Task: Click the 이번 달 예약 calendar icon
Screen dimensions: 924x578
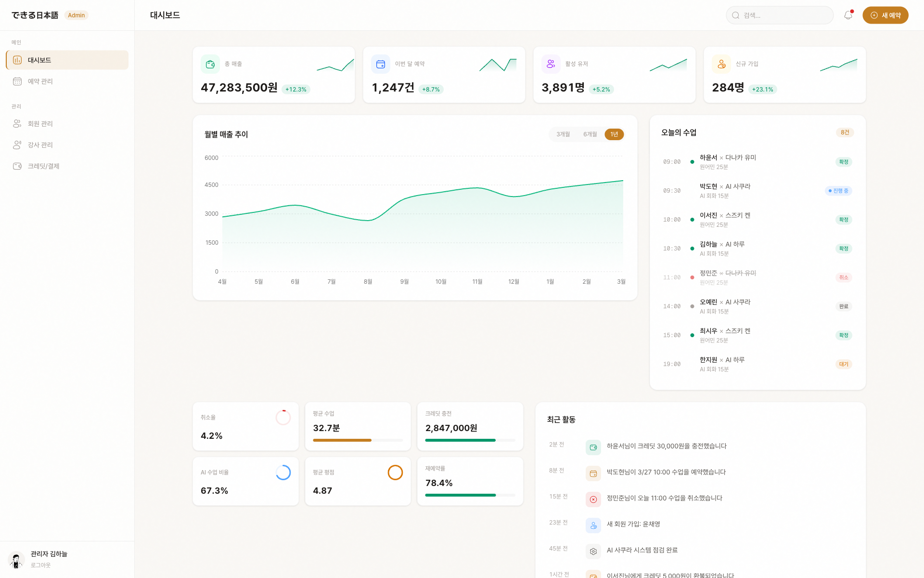Action: tap(381, 64)
